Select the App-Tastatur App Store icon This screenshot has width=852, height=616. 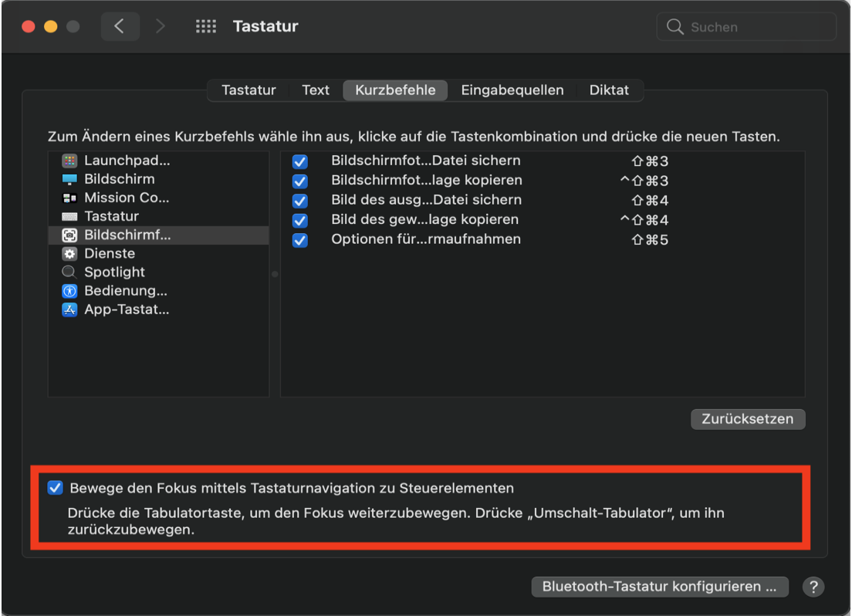(70, 310)
